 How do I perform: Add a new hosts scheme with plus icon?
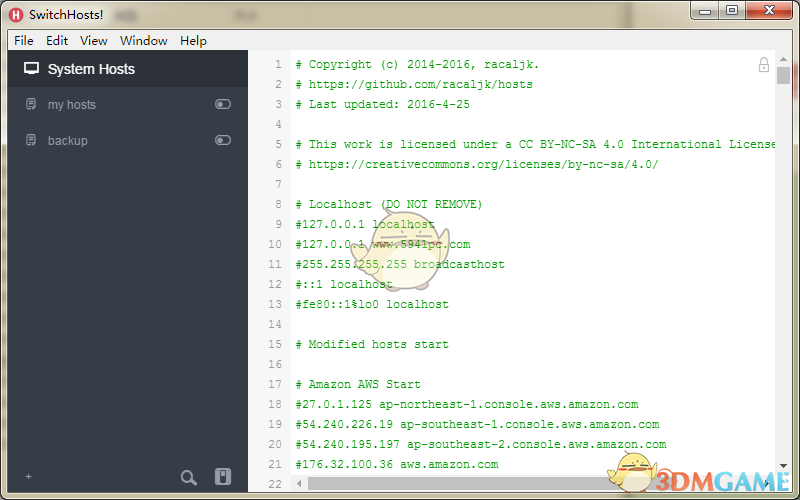[29, 476]
